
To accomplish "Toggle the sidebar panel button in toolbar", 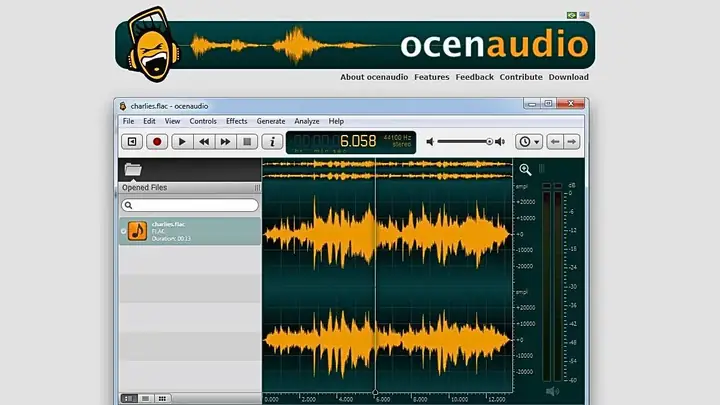I will click(x=132, y=141).
